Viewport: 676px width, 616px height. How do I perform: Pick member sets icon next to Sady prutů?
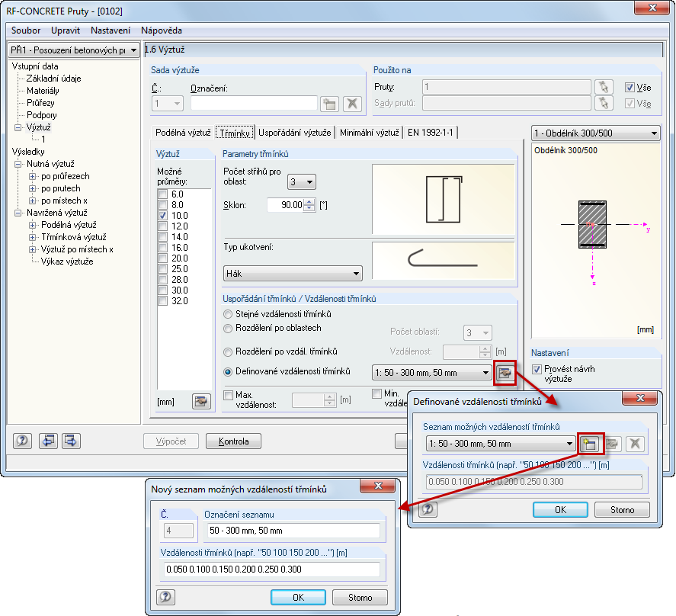604,103
